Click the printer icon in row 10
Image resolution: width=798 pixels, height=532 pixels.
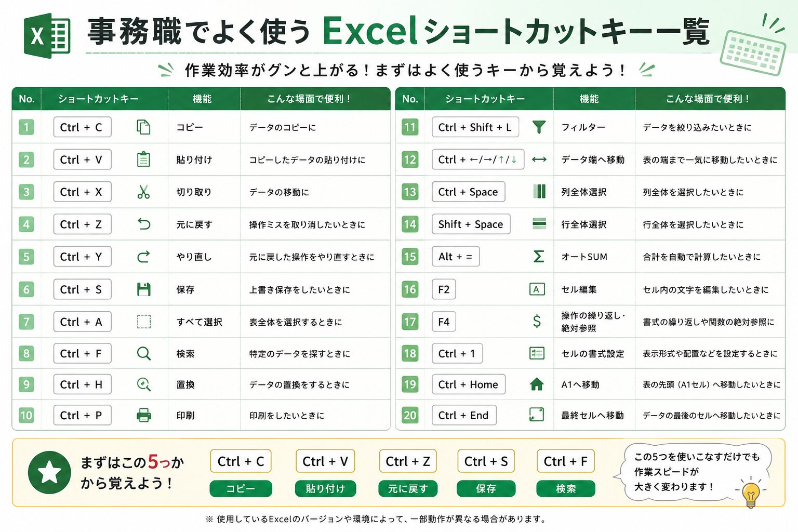[144, 415]
